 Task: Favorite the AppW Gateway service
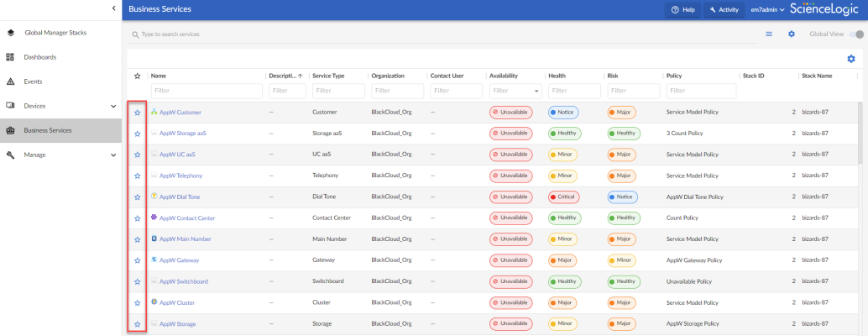[x=138, y=260]
